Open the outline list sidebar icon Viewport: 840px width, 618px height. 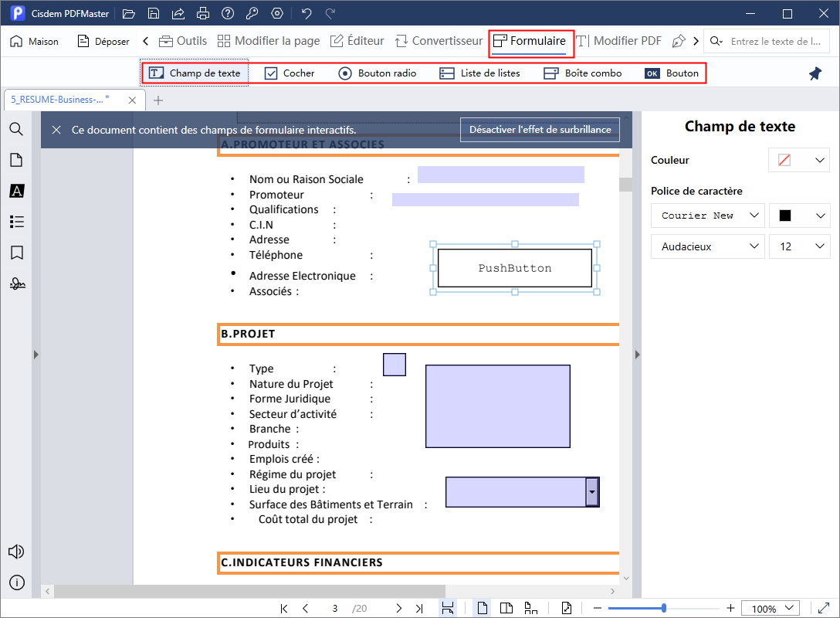(x=17, y=222)
